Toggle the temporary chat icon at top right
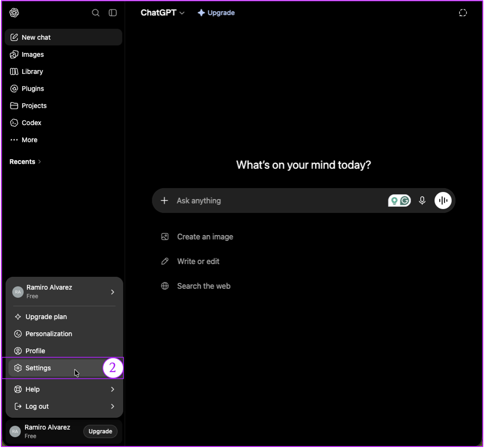 [463, 13]
